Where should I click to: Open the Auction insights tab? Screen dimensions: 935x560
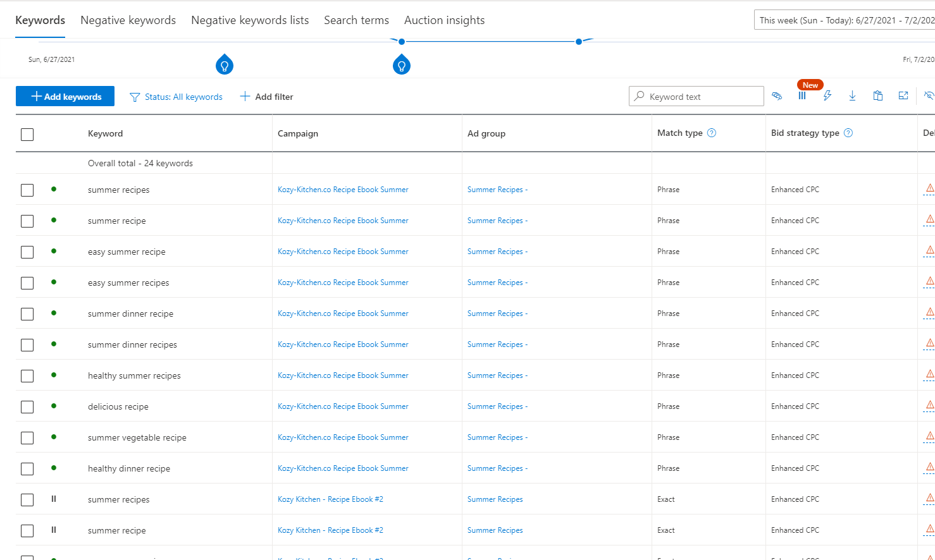(444, 20)
